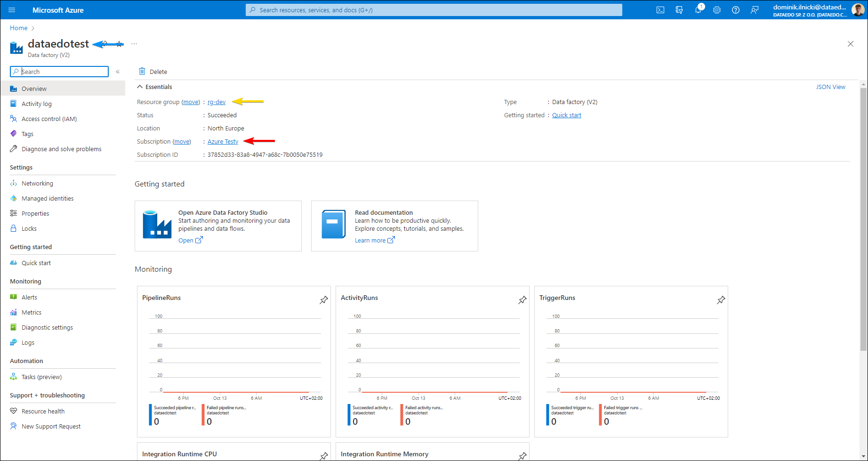Collapse the left sidebar menu

[118, 72]
